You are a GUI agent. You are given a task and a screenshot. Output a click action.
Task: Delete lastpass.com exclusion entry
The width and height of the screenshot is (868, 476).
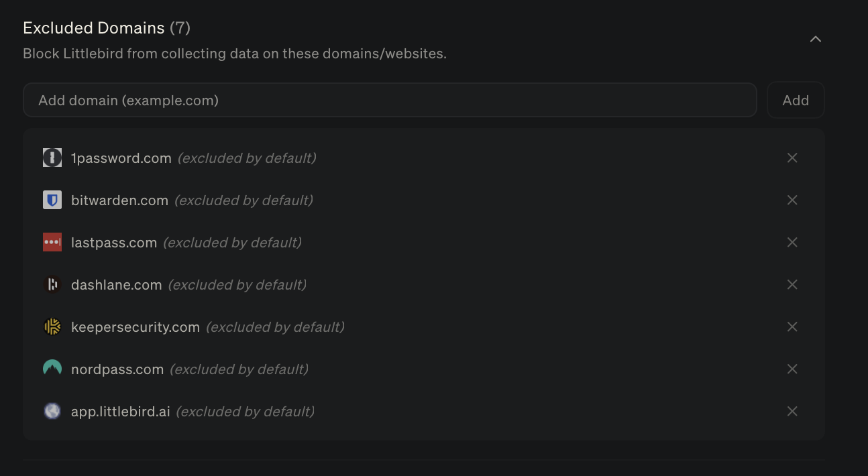click(x=792, y=243)
